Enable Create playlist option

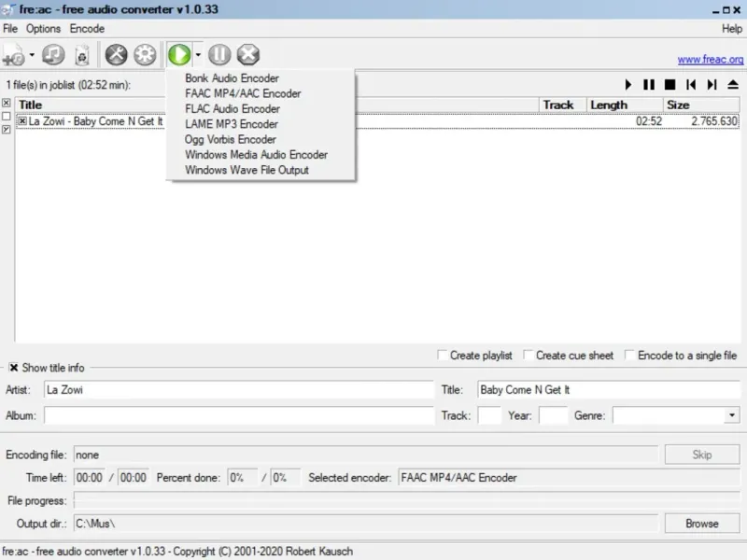(x=442, y=356)
